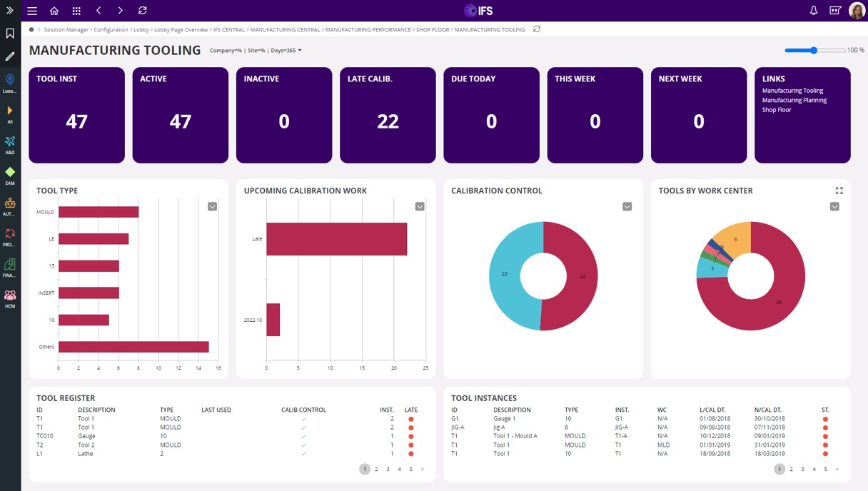Open the notifications bell

[x=813, y=11]
